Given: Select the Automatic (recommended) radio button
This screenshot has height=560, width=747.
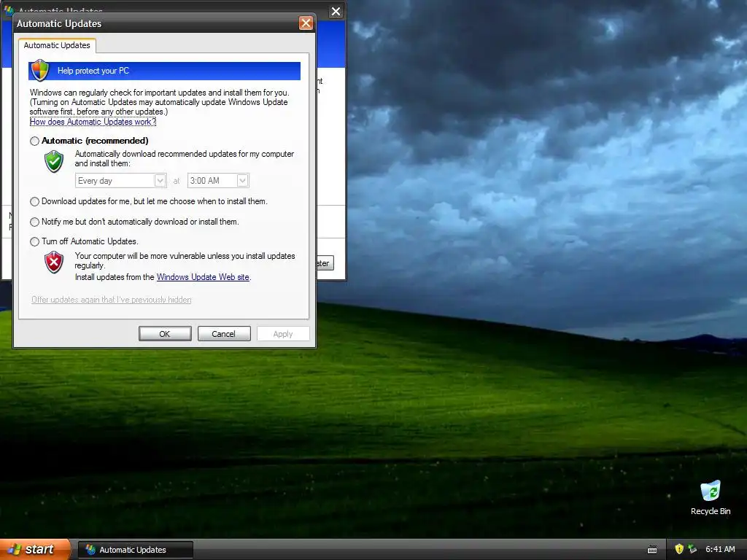Looking at the screenshot, I should (34, 141).
